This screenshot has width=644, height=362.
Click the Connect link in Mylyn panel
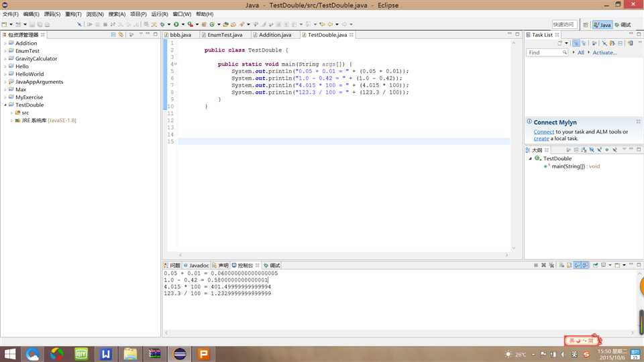pos(544,132)
